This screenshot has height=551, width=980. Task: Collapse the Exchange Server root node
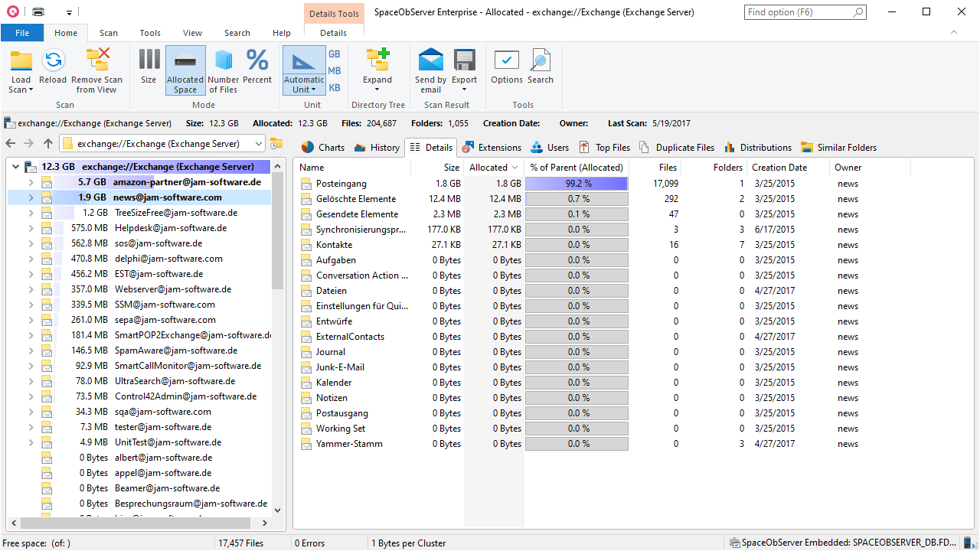click(15, 167)
